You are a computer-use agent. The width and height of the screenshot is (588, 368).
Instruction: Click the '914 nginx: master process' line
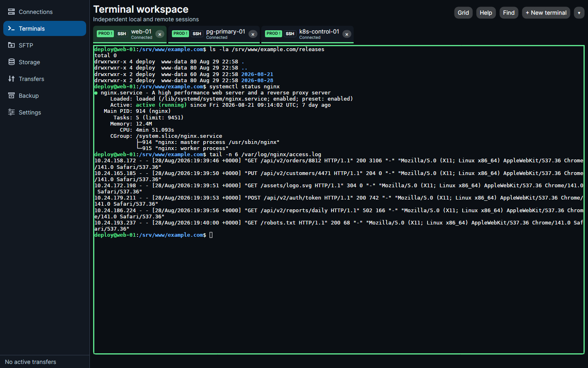click(x=208, y=142)
